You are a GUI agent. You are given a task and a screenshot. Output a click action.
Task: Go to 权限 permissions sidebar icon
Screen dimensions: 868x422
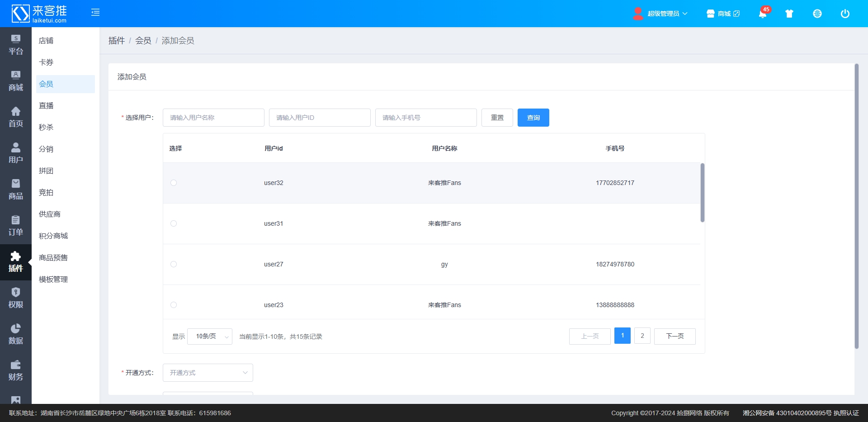pyautogui.click(x=15, y=298)
